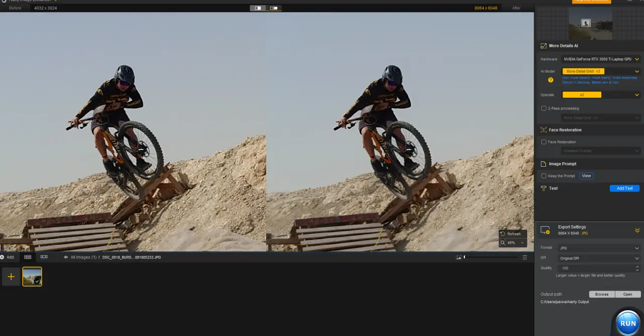Click the thumbnail size image icon
644x336 pixels.
coord(459,257)
